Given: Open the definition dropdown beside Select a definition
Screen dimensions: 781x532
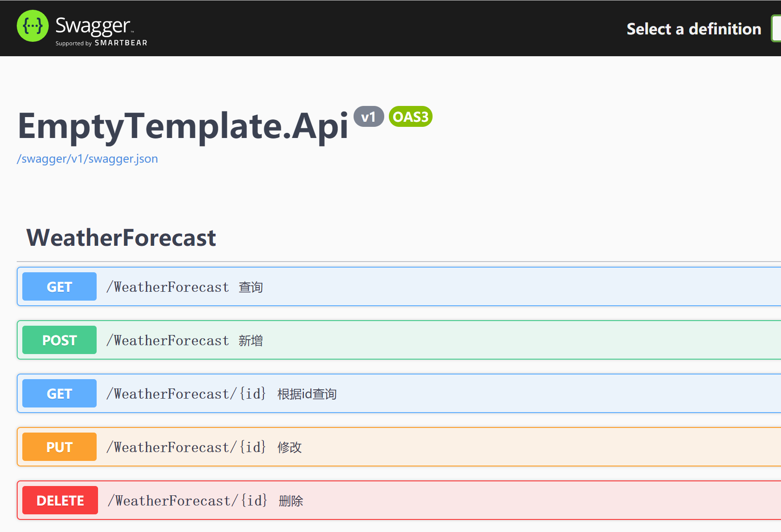Looking at the screenshot, I should (x=776, y=29).
